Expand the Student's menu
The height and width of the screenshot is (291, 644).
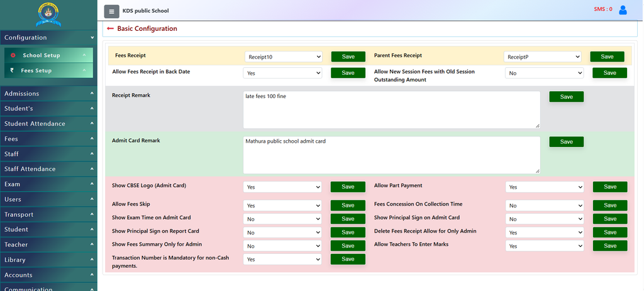[48, 109]
